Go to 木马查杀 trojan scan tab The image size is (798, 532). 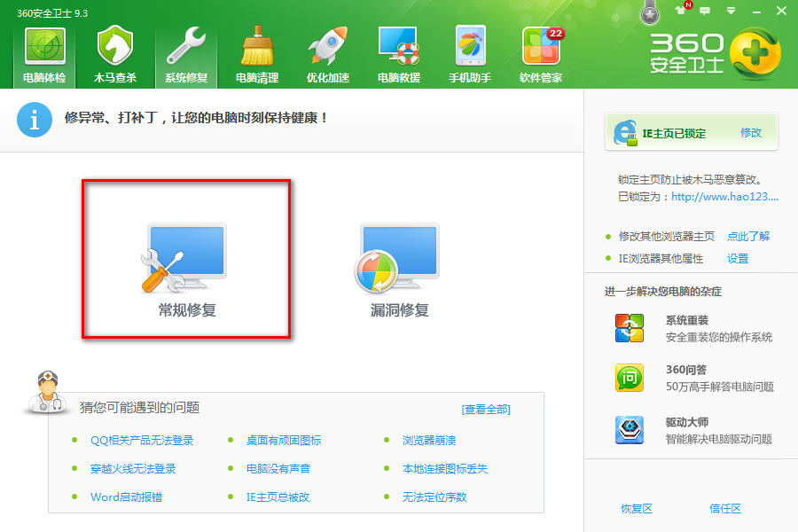pyautogui.click(x=115, y=55)
